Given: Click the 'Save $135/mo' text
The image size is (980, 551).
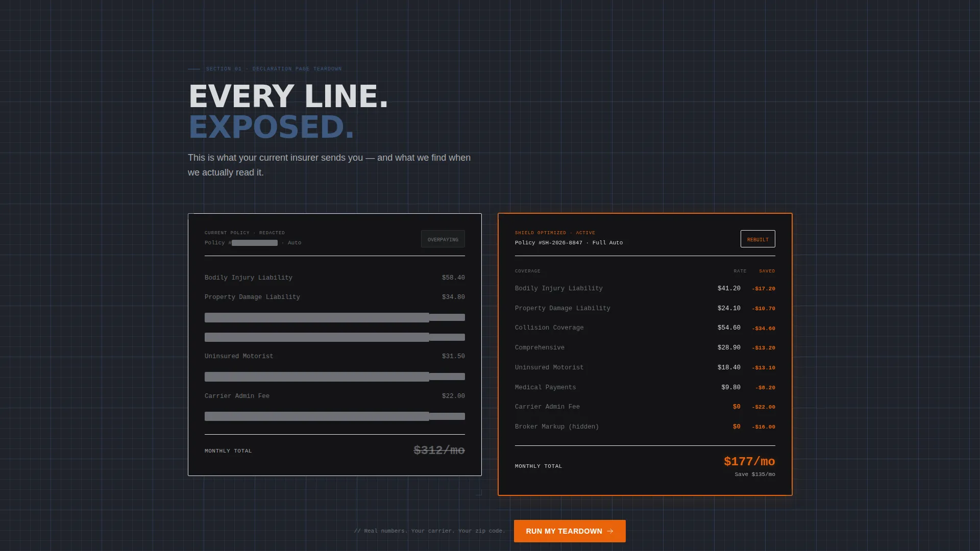Looking at the screenshot, I should pos(755,474).
